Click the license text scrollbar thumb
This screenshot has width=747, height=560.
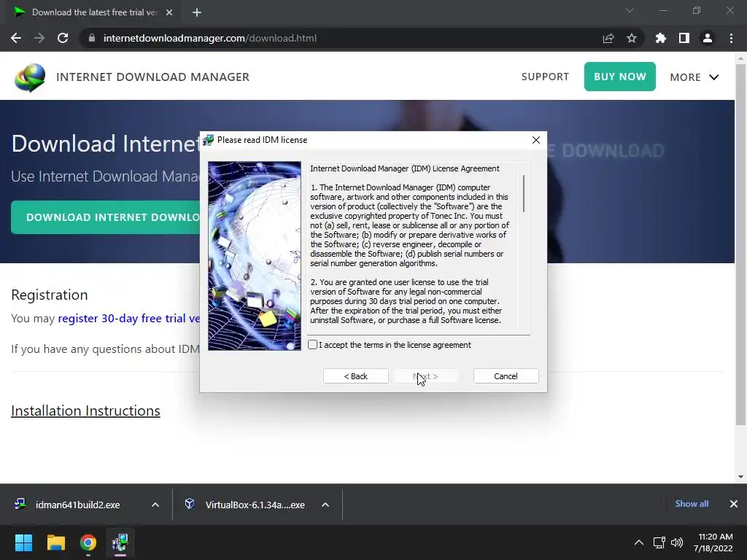tap(524, 193)
